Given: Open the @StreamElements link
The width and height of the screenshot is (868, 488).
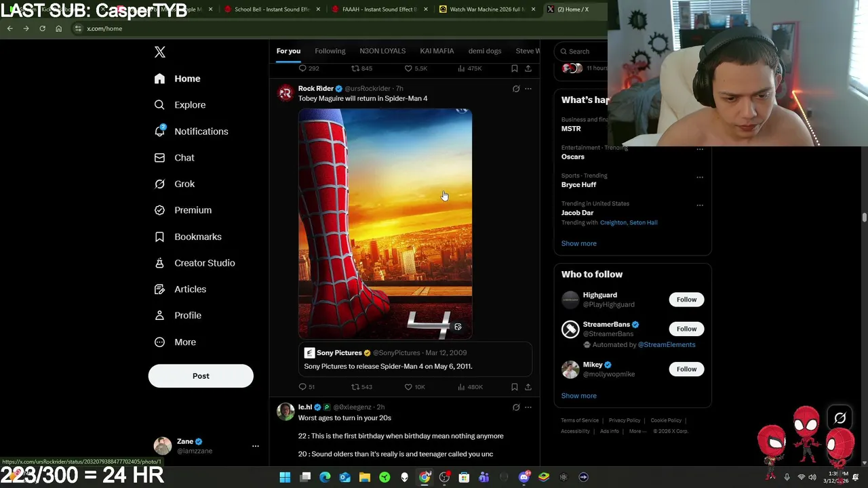Looking at the screenshot, I should coord(667,345).
